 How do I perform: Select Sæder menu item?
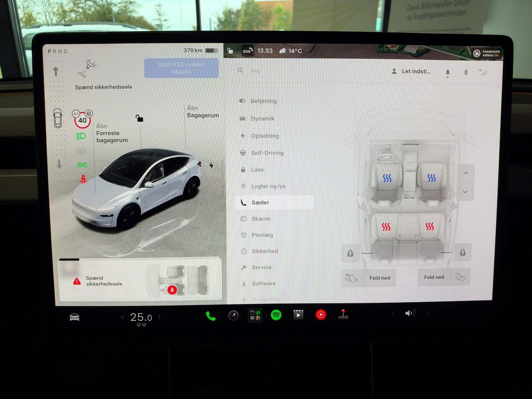point(274,202)
